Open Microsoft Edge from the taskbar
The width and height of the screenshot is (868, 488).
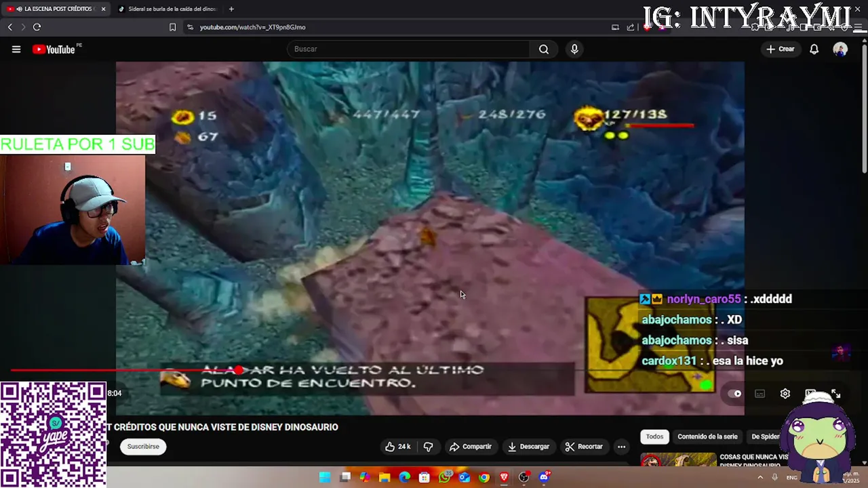(405, 477)
